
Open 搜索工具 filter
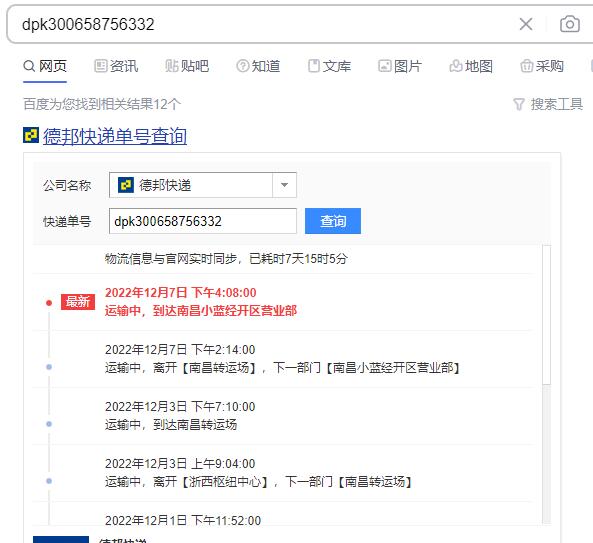tap(548, 104)
